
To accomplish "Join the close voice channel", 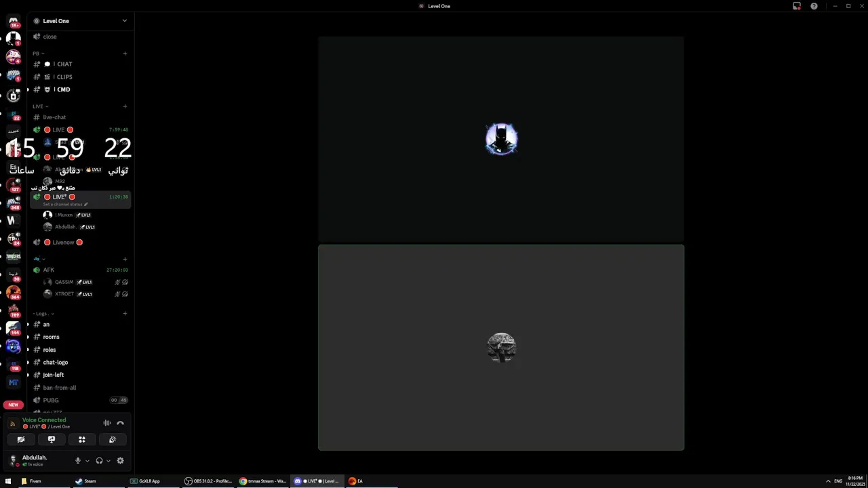I will [80, 37].
